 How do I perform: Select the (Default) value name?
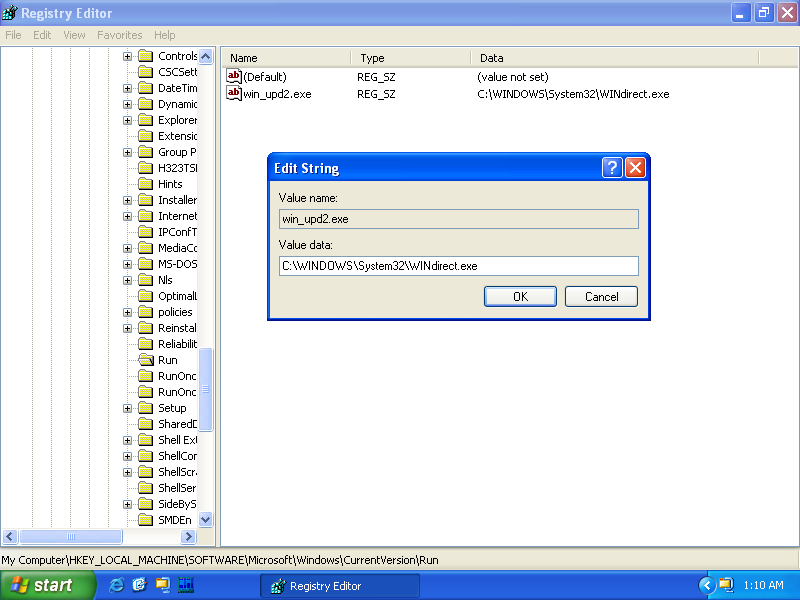(x=265, y=77)
